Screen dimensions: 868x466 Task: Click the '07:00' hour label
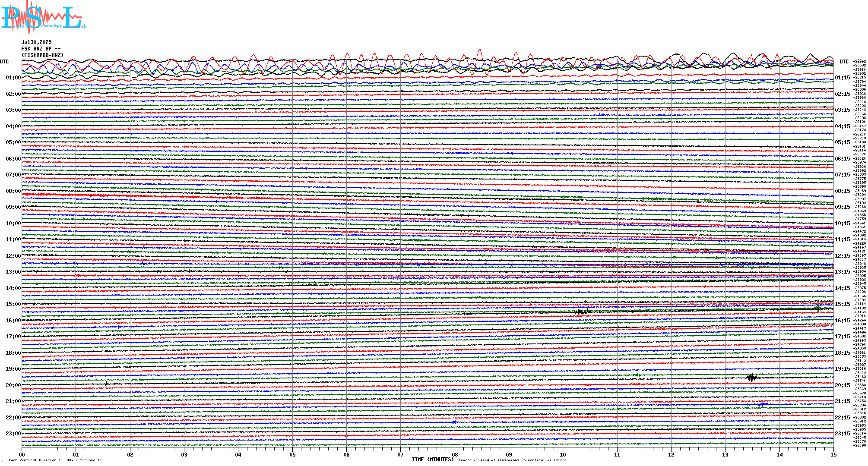point(13,175)
